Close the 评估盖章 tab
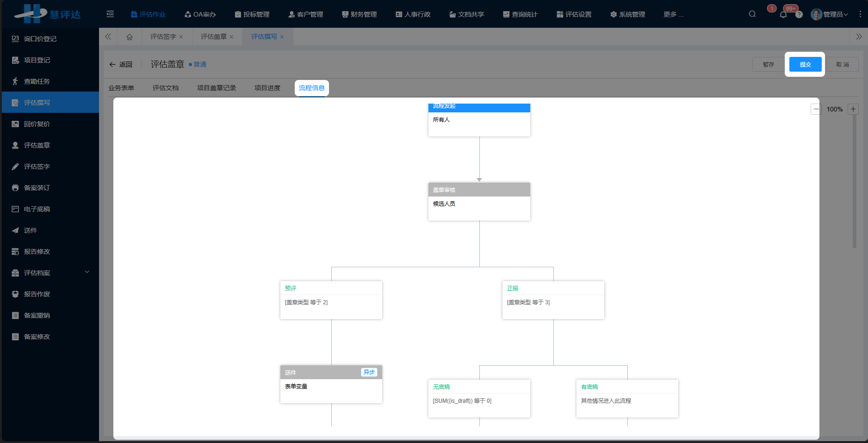The image size is (868, 443). pyautogui.click(x=231, y=37)
